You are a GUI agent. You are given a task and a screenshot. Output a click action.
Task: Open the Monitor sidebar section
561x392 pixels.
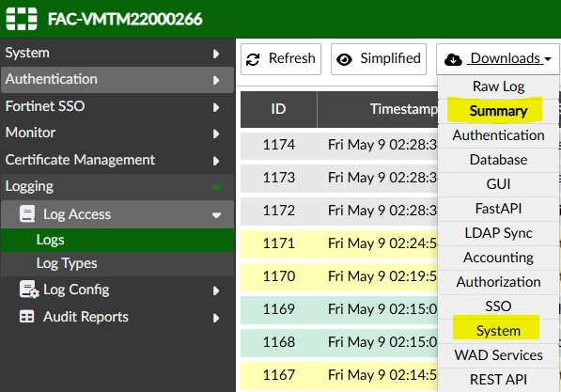point(117,133)
